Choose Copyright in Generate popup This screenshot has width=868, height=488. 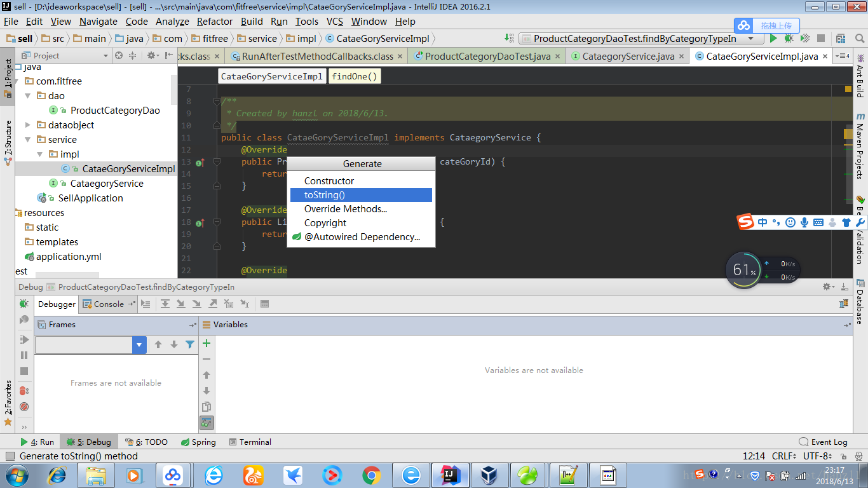pyautogui.click(x=361, y=223)
